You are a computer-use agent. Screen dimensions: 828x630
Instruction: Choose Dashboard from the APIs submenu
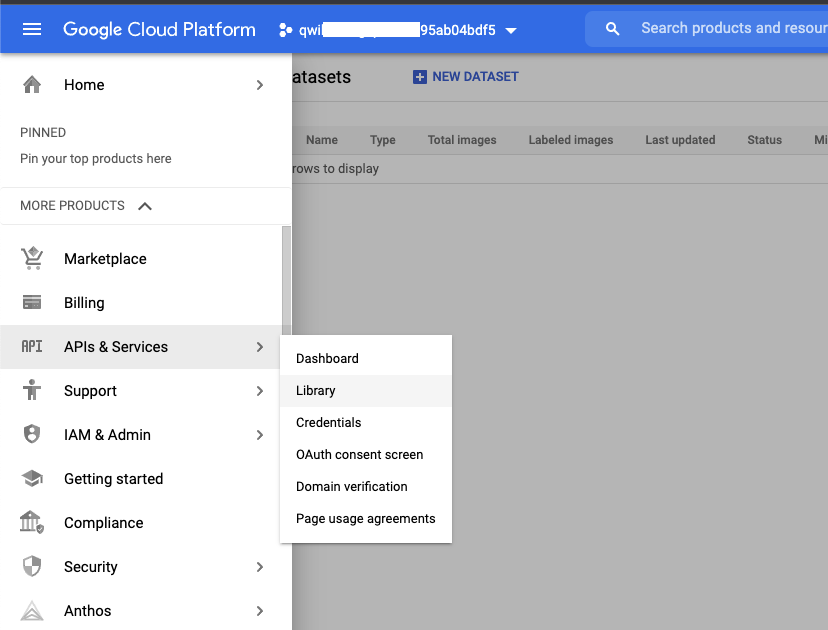click(366, 359)
